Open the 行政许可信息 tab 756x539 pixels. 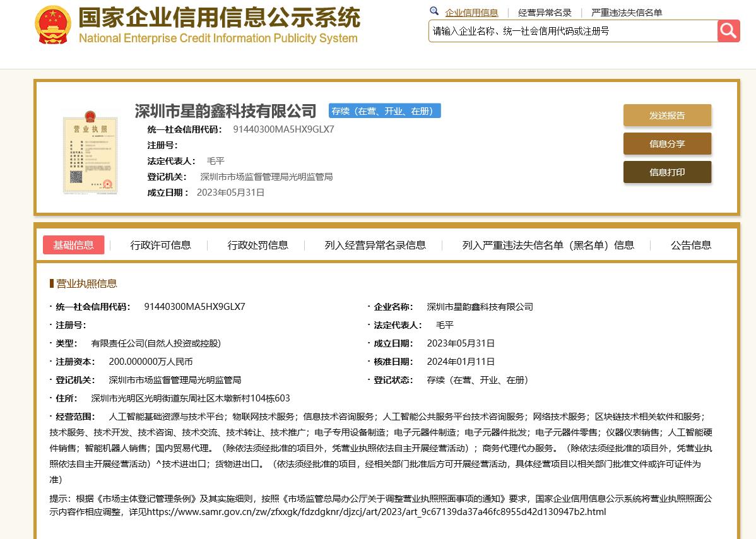tap(160, 245)
